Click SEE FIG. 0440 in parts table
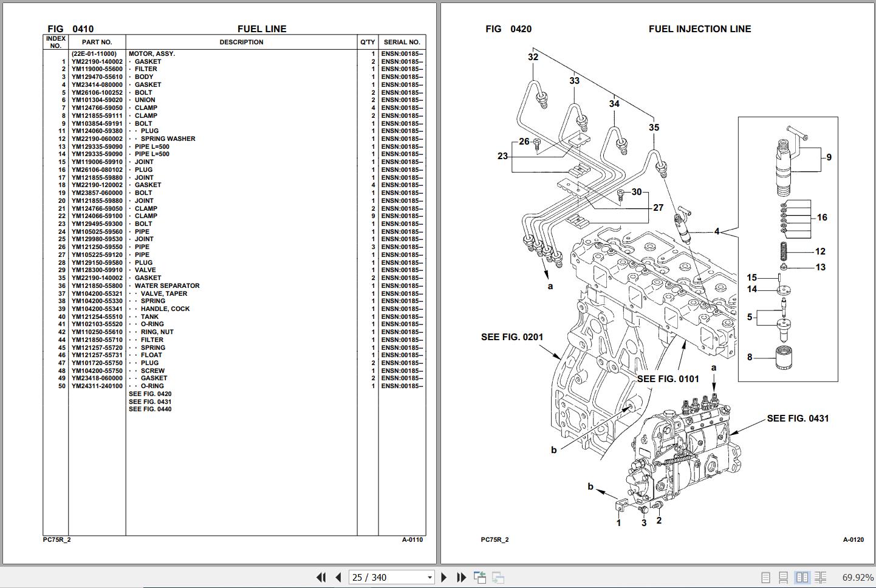This screenshot has height=588, width=876. pyautogui.click(x=150, y=409)
